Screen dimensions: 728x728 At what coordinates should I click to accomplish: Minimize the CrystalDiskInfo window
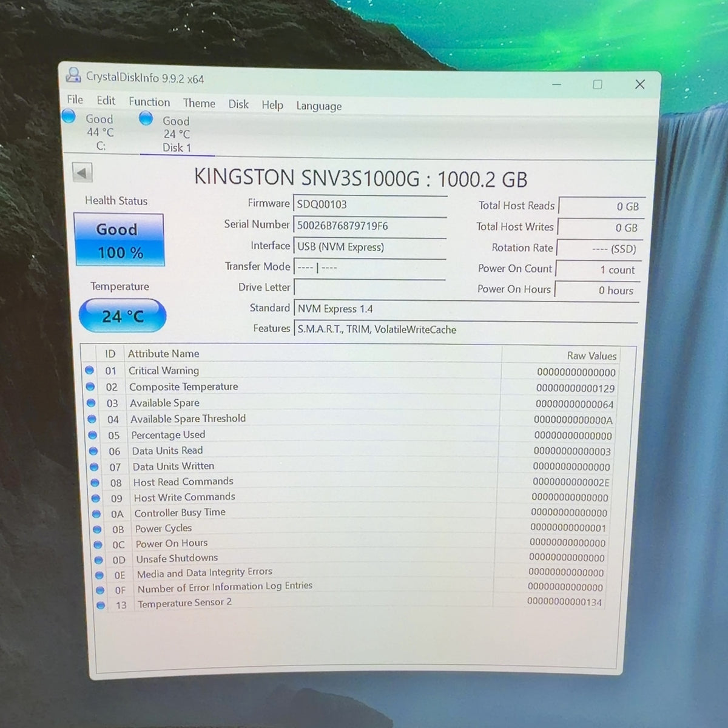(x=556, y=84)
